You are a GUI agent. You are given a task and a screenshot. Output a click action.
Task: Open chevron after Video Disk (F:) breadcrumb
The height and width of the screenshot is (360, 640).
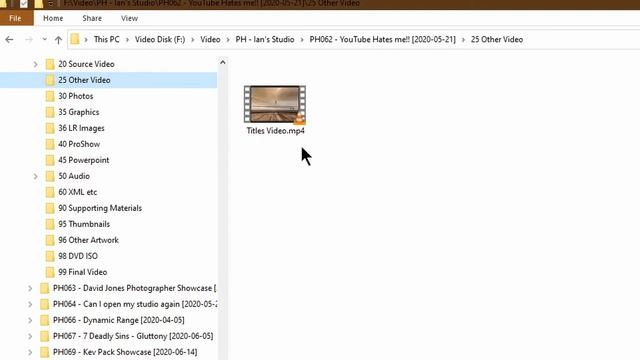193,40
